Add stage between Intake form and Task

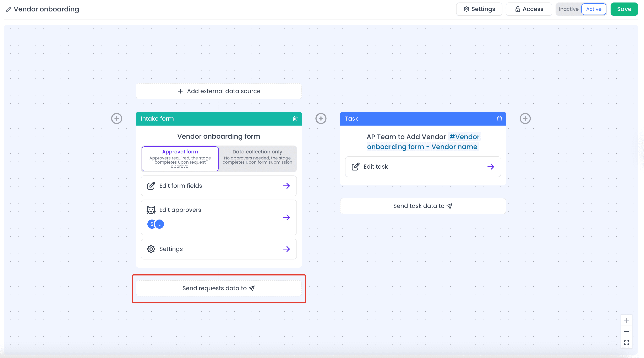pos(321,119)
